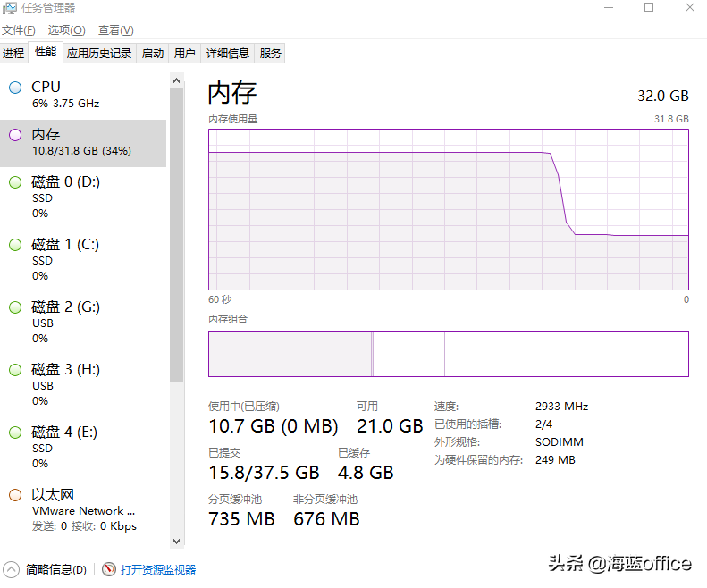Open the 打开资源监视器 link
Image resolution: width=707 pixels, height=588 pixels.
tap(158, 569)
